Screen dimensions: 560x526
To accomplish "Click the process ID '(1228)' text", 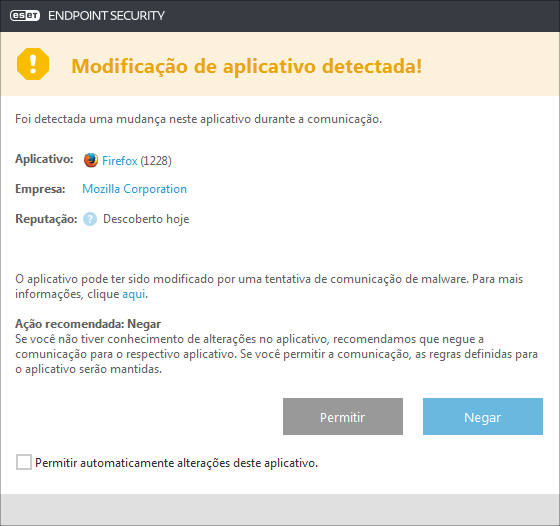I will pyautogui.click(x=156, y=161).
